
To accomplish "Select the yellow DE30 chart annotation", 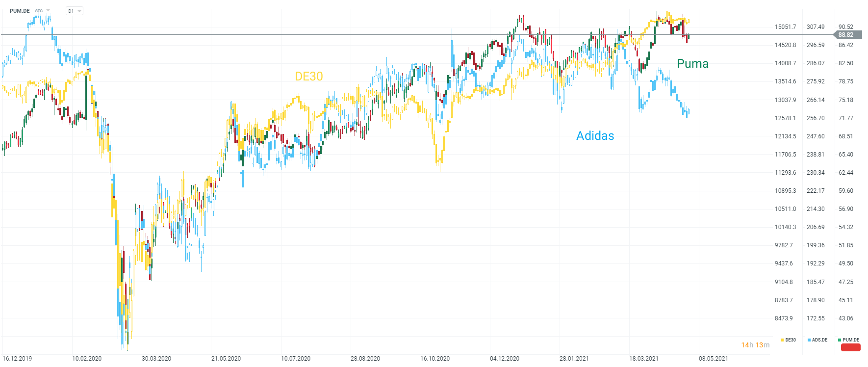I will 309,76.
